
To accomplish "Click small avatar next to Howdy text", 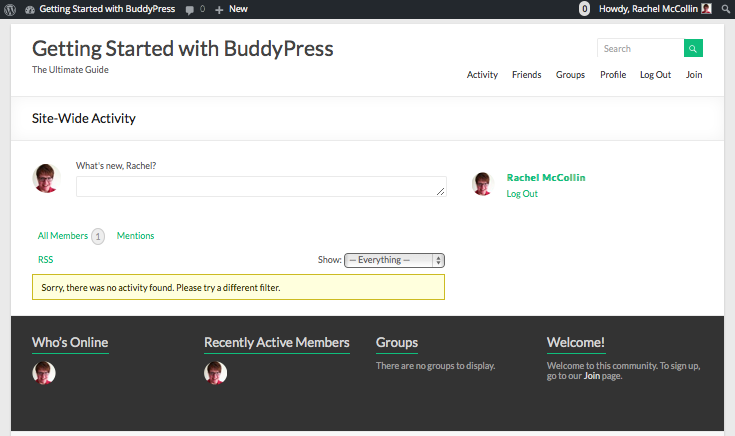I will pyautogui.click(x=706, y=8).
